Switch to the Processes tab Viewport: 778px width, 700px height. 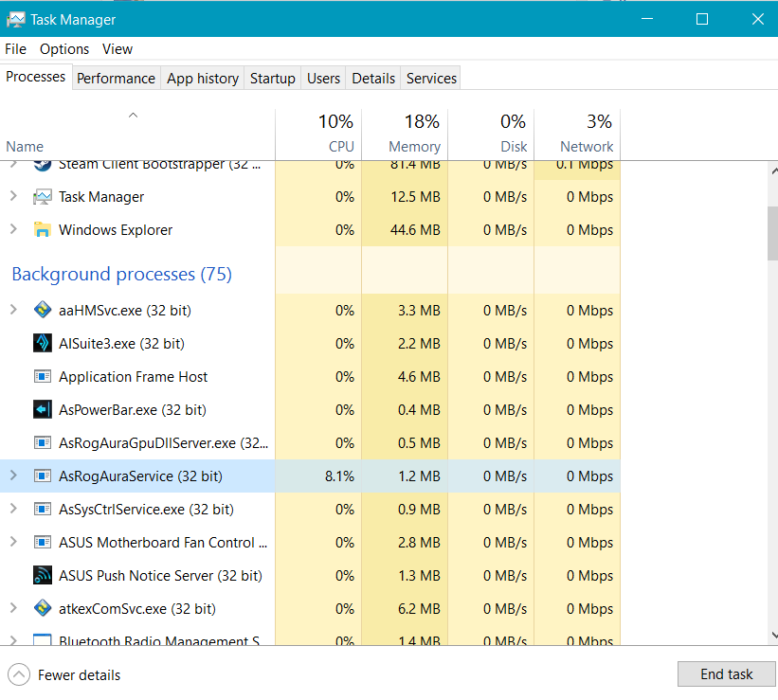[36, 77]
